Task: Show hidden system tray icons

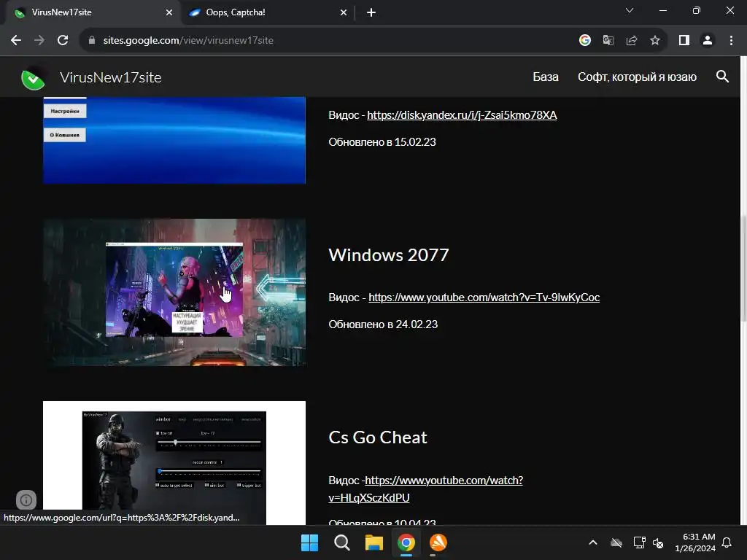Action: pyautogui.click(x=593, y=542)
